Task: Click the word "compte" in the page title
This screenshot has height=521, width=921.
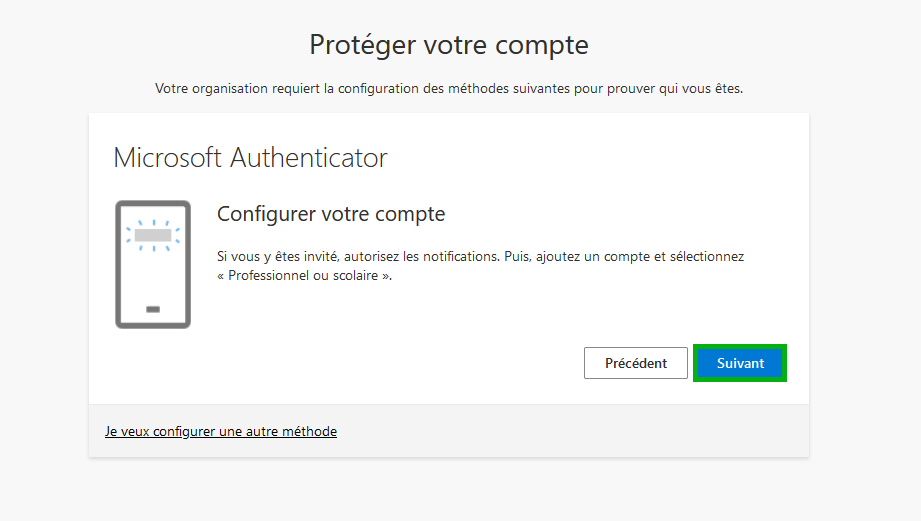Action: pos(542,46)
